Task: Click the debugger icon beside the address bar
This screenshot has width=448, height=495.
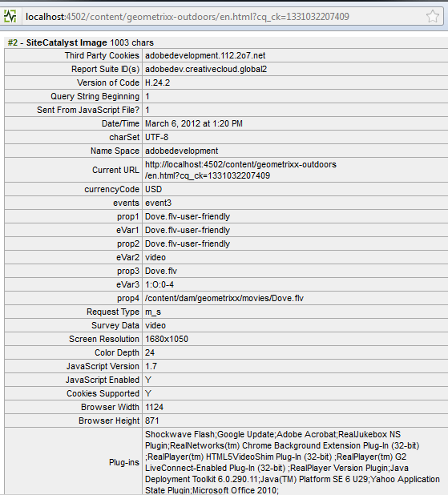Action: (10, 16)
